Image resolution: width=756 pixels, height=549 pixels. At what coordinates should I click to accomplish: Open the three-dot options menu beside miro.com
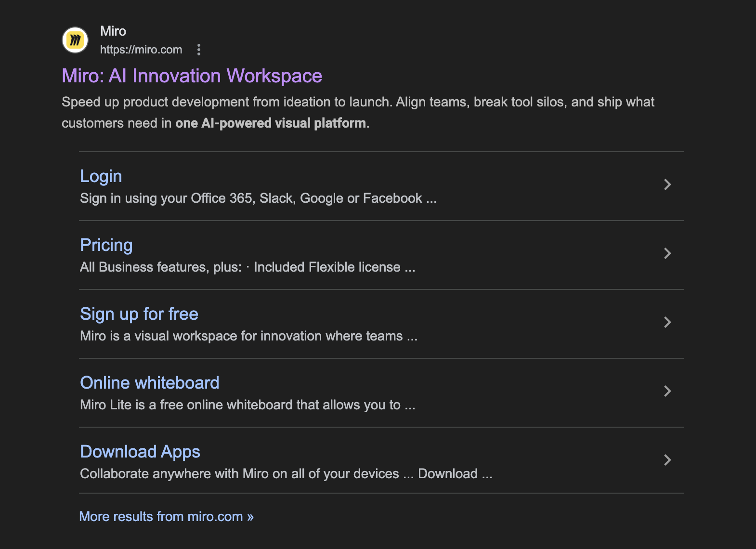tap(199, 50)
